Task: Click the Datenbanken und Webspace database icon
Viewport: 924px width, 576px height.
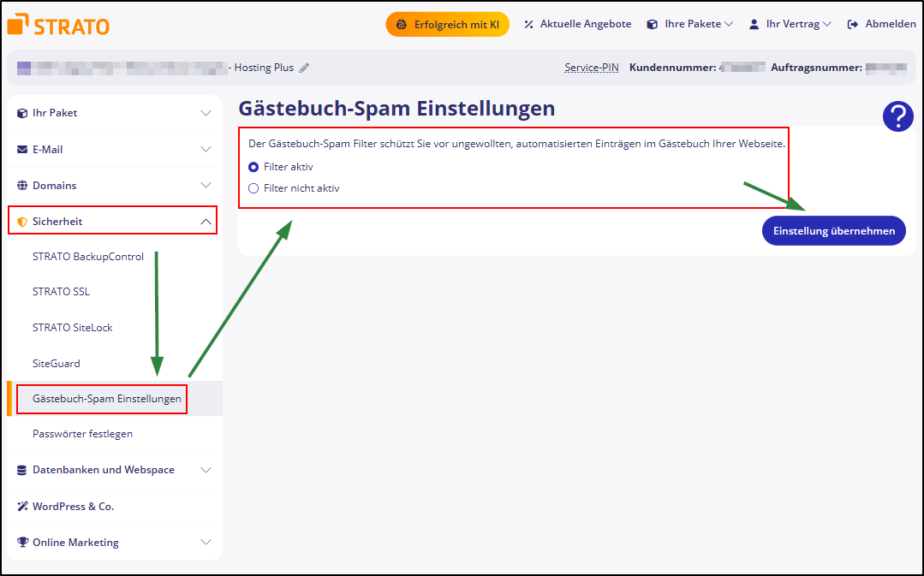Action: [x=23, y=470]
